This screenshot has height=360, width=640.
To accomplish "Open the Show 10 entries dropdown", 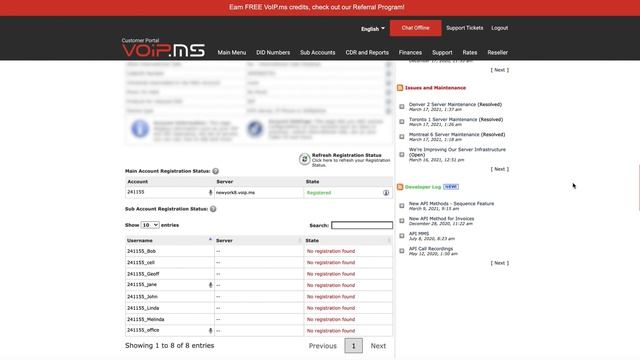I will pos(150,225).
